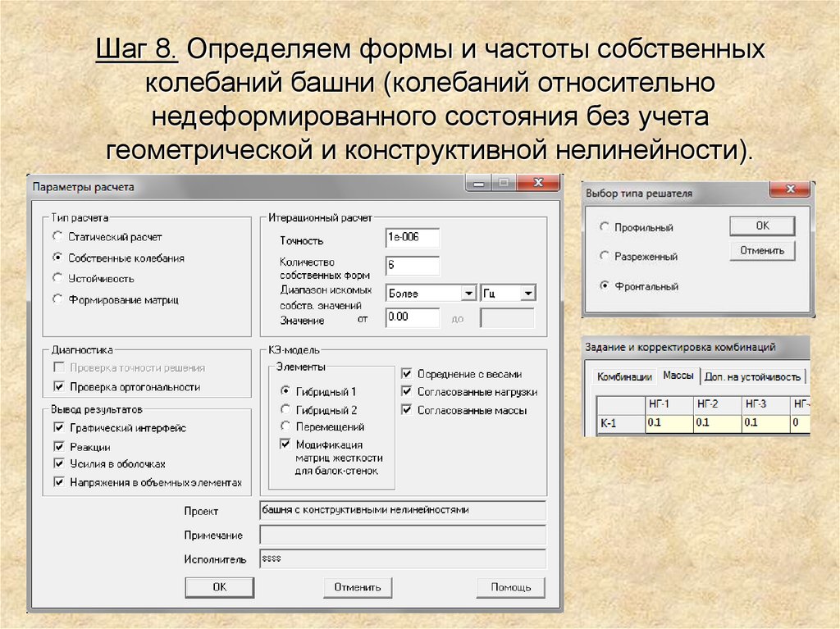Viewport: 840px width, 629px height.
Task: Select Перемещений element type
Action: click(x=285, y=426)
